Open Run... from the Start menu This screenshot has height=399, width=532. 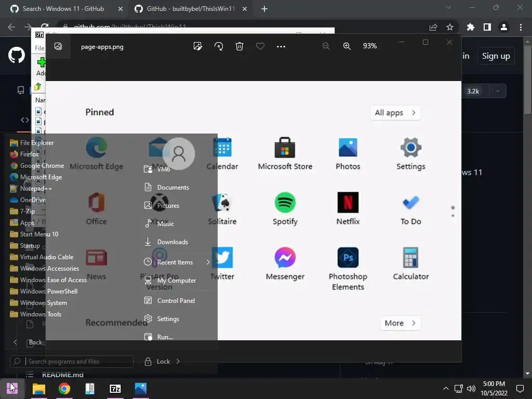[158, 337]
